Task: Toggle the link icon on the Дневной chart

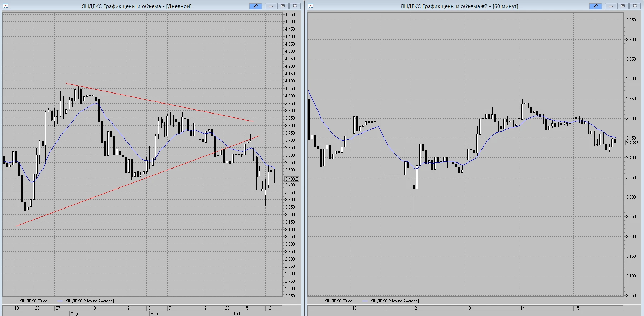Action: 255,6
